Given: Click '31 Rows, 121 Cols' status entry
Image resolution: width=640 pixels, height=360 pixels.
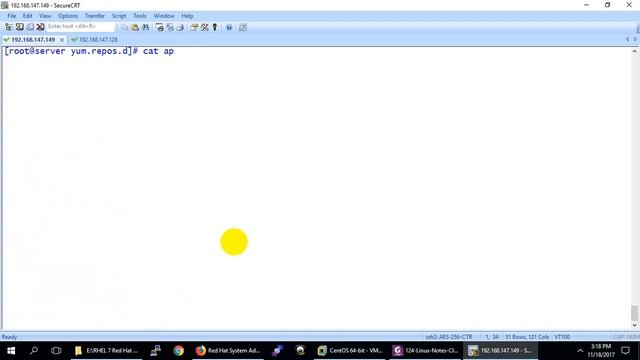Looking at the screenshot, I should [527, 337].
